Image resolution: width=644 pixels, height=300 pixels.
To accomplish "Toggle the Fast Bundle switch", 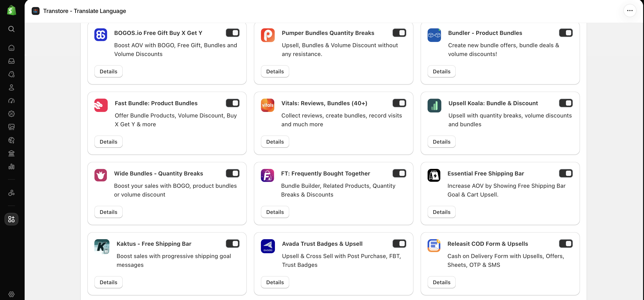I will 233,103.
